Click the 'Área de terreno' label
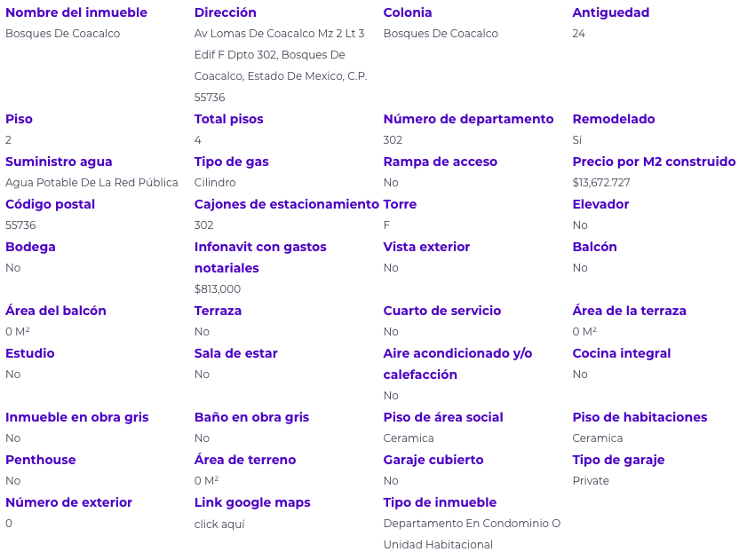 [245, 460]
